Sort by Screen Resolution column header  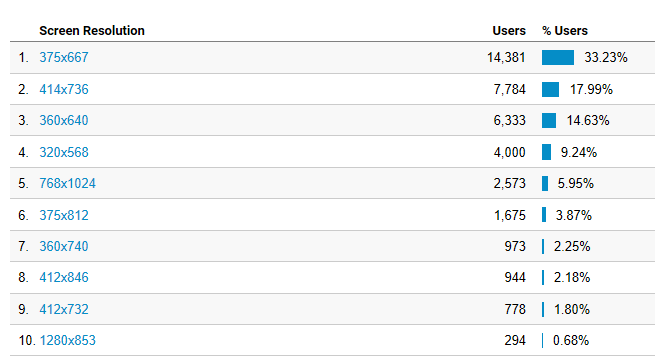coord(92,30)
